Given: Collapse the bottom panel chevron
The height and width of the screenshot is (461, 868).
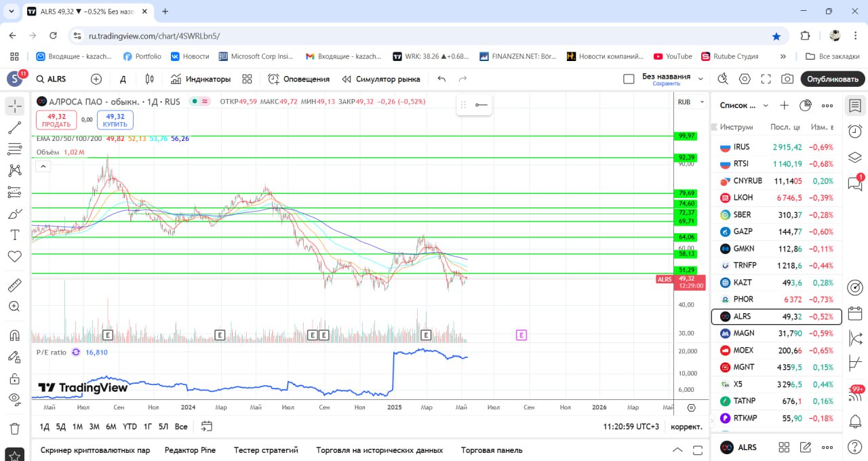Looking at the screenshot, I should [x=677, y=450].
